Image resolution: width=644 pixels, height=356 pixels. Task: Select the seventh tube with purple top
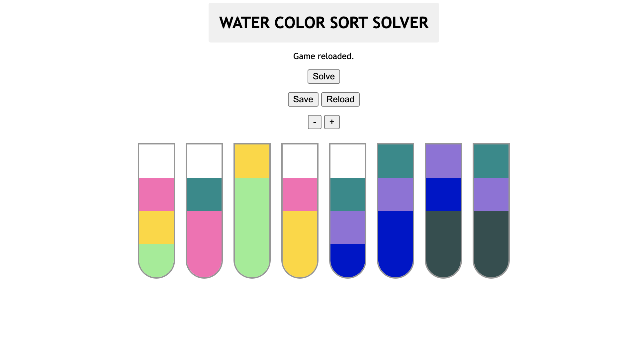[x=443, y=211]
